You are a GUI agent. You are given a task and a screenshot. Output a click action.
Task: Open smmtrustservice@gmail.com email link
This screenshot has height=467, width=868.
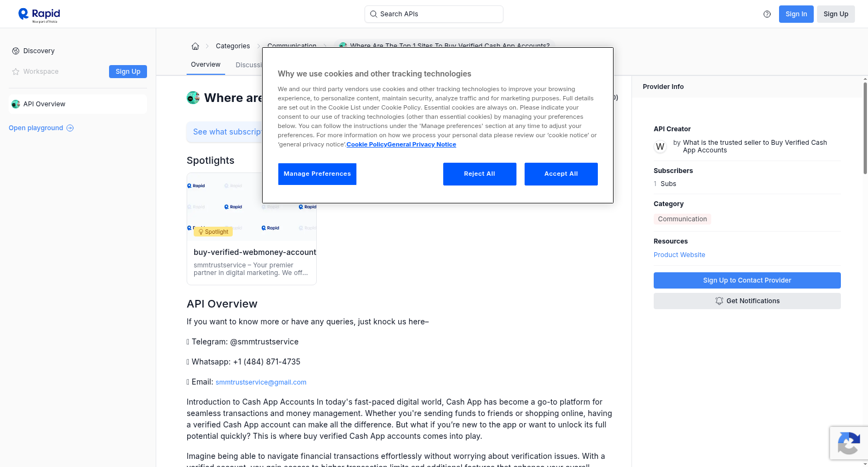point(261,382)
